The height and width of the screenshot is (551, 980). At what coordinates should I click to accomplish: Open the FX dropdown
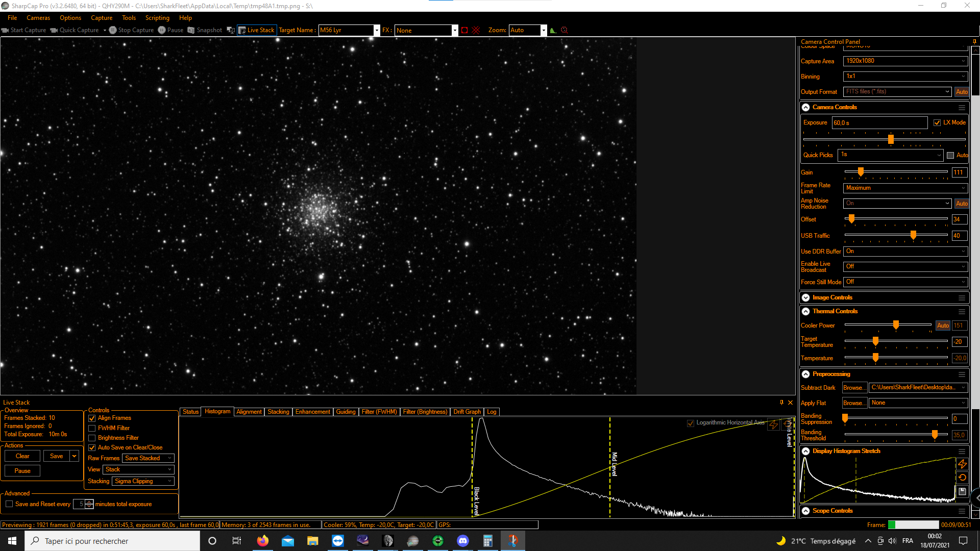(455, 30)
